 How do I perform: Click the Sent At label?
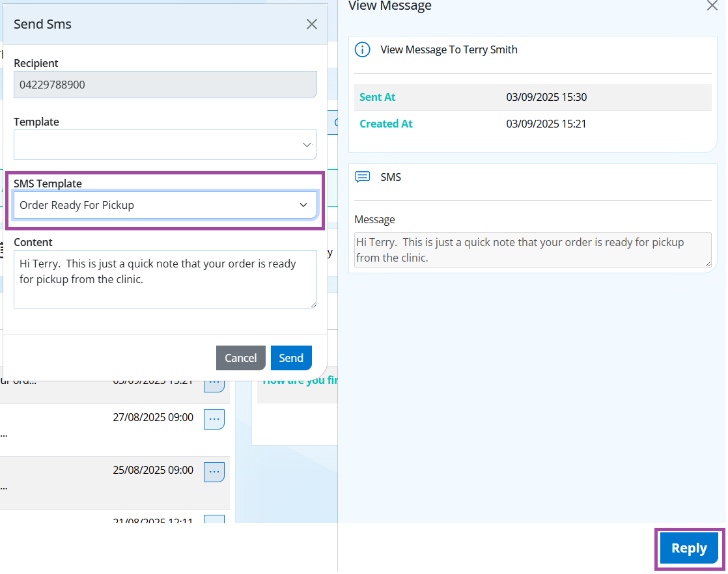tap(377, 97)
